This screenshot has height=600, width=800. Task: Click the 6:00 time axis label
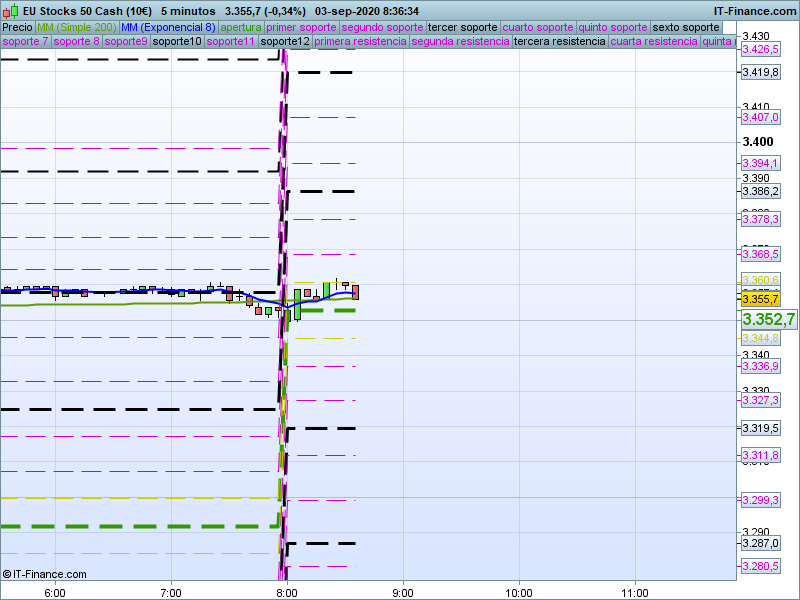(55, 593)
